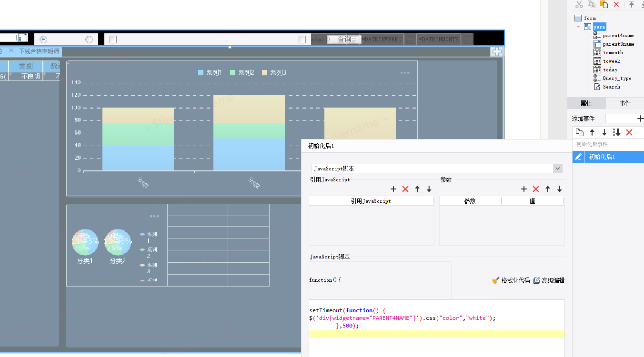Add a referenced JavaScript entry
The height and width of the screenshot is (357, 644).
tap(393, 189)
